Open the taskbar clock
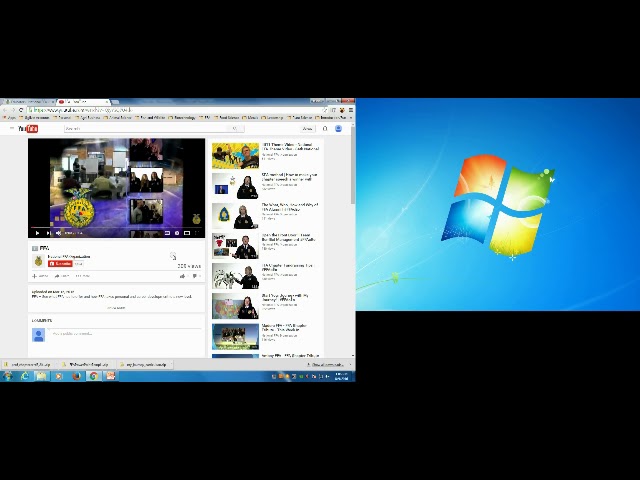Screen dimensions: 640x480 [341, 376]
